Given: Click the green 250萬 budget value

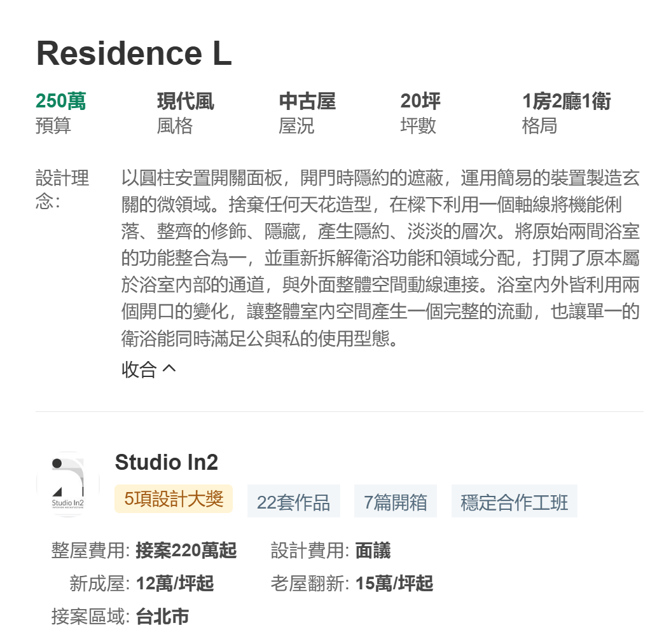Looking at the screenshot, I should (x=61, y=102).
